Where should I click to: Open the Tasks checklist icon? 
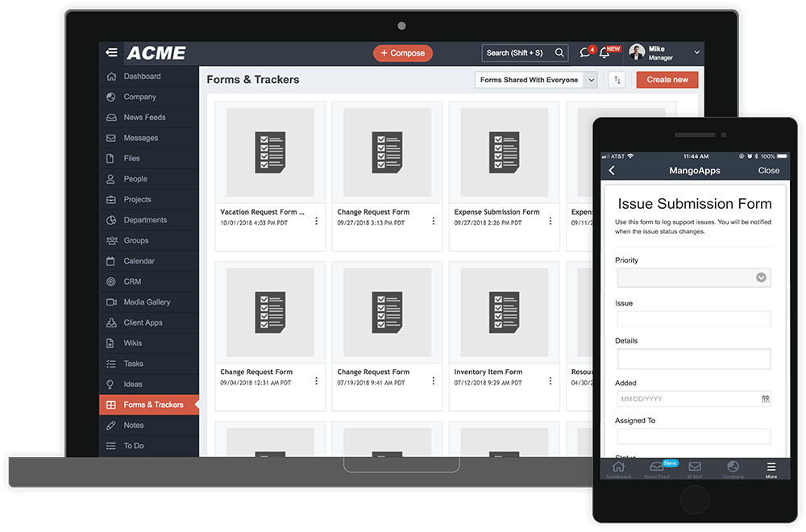point(111,364)
